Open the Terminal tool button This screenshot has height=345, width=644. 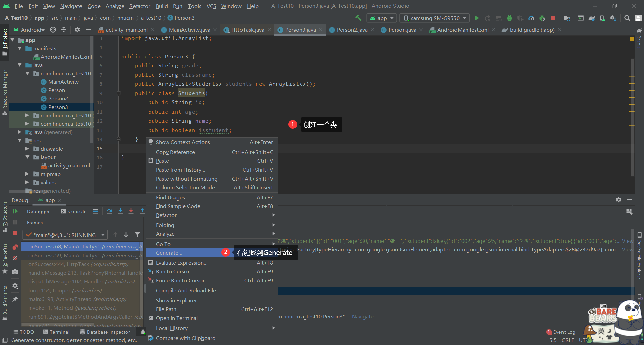(x=56, y=332)
